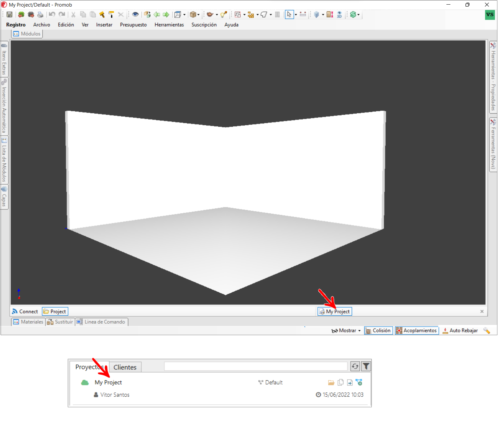
Task: Click the light bulb lighting icon
Action: click(224, 14)
